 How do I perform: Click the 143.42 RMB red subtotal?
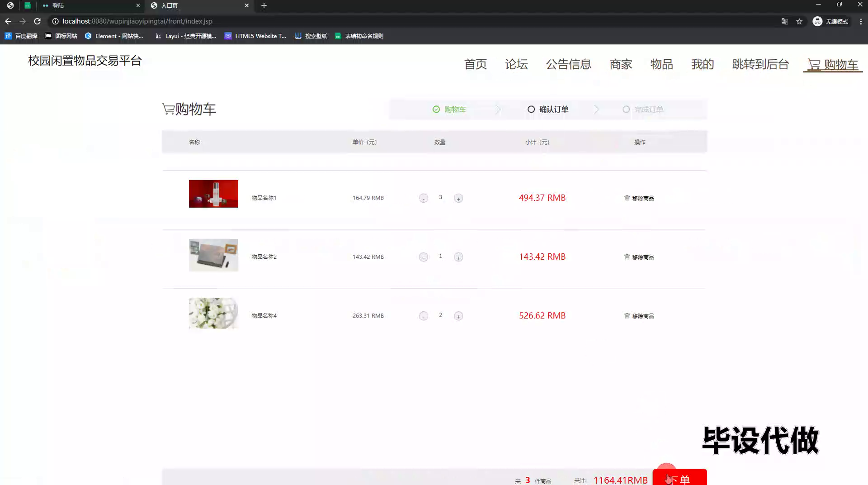click(542, 257)
